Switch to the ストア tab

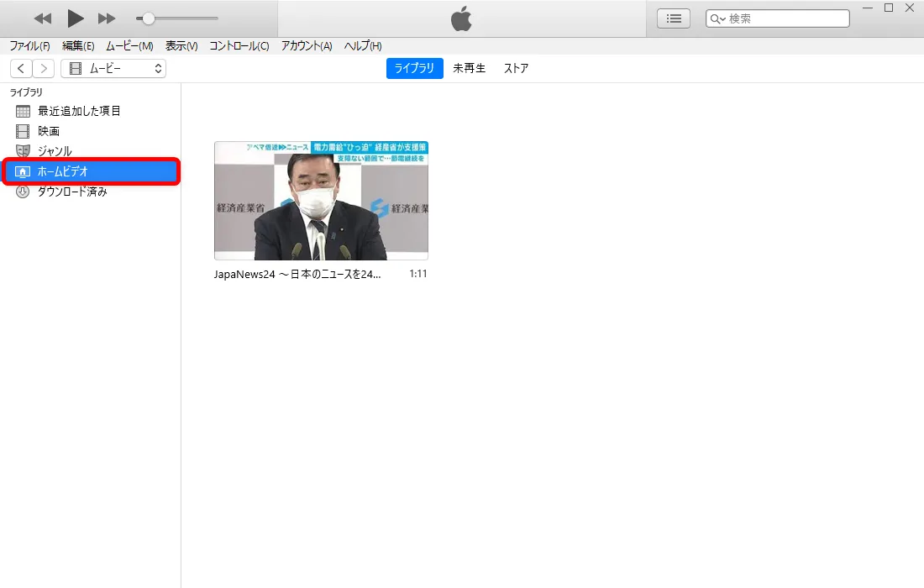tap(516, 68)
